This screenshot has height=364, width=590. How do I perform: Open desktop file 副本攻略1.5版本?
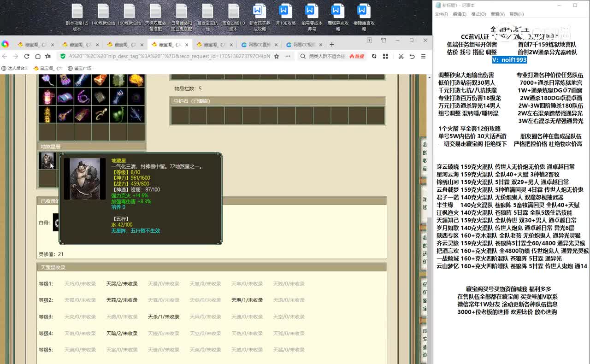point(77,18)
